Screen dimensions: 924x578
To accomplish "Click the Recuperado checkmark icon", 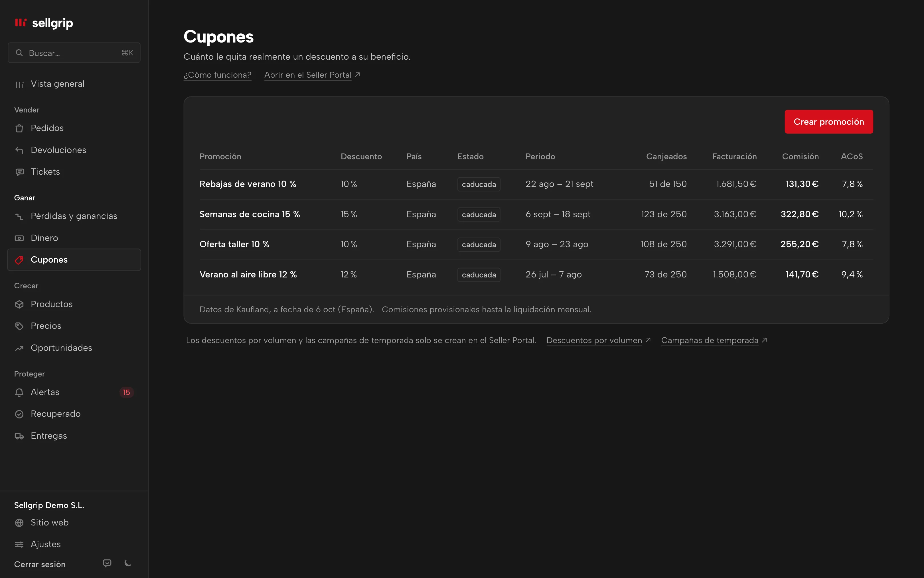I will [19, 414].
